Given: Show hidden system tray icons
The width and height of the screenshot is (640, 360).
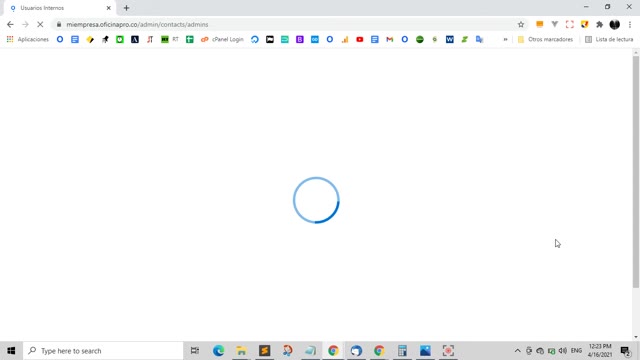Looking at the screenshot, I should 517,351.
